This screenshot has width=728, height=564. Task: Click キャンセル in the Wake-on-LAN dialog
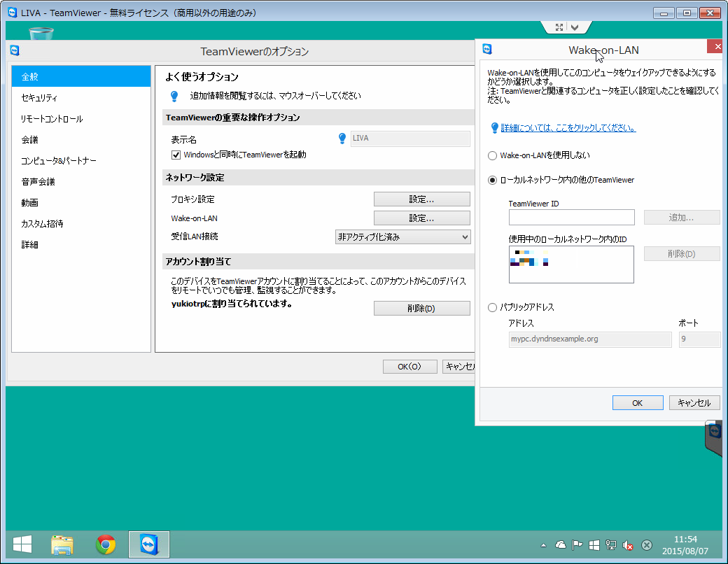point(694,403)
